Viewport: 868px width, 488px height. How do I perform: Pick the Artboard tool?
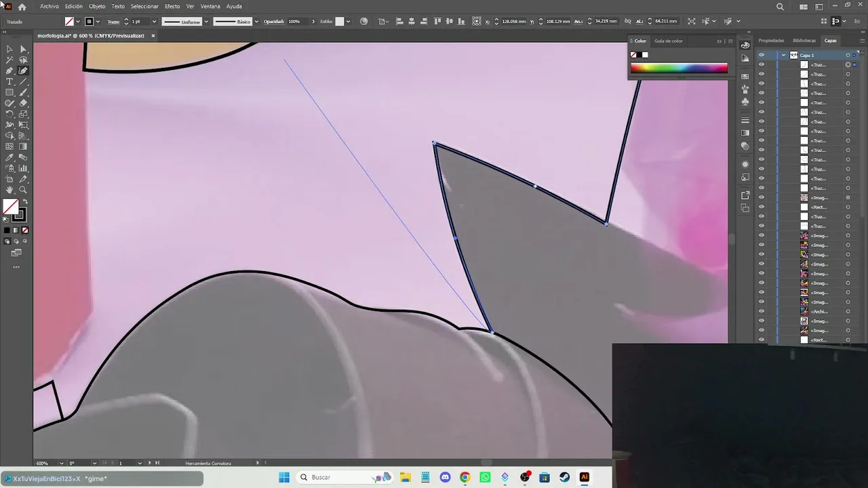click(x=9, y=179)
